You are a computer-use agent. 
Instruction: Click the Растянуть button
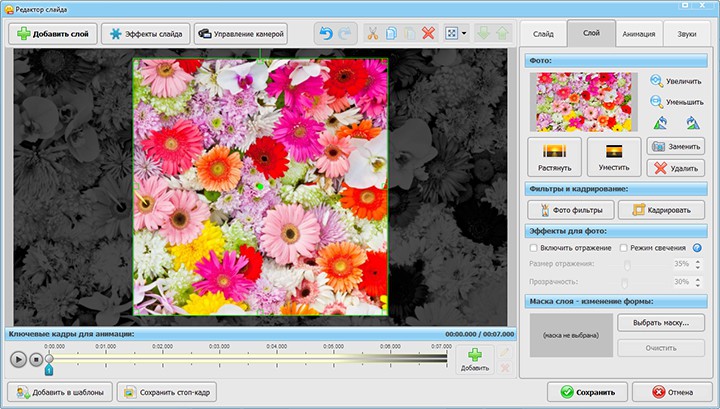click(x=555, y=157)
